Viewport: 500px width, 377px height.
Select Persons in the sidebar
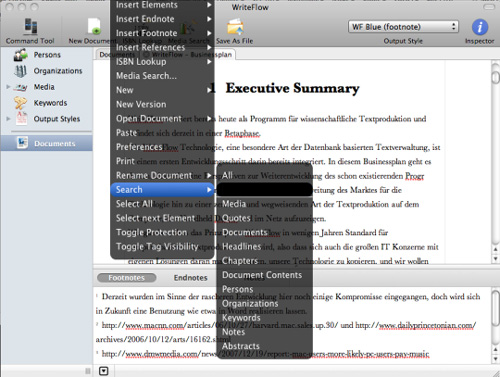tap(47, 55)
